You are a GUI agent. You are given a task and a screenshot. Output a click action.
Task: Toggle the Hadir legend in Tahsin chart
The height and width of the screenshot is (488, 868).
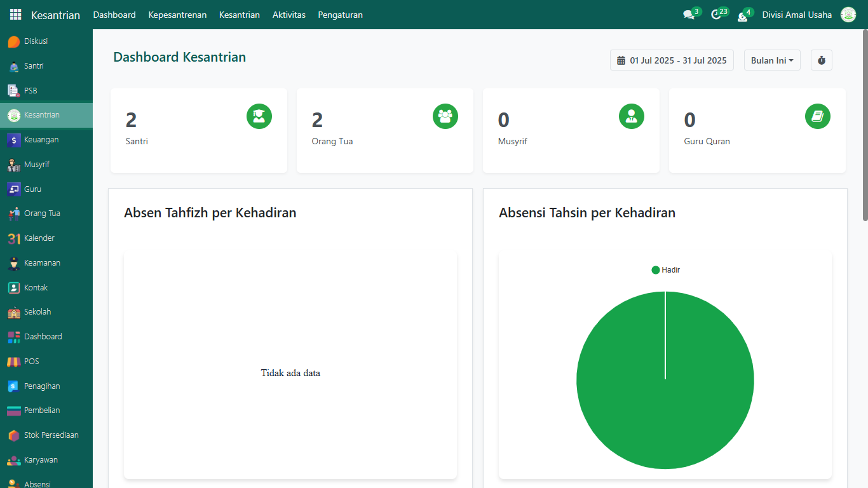click(665, 270)
